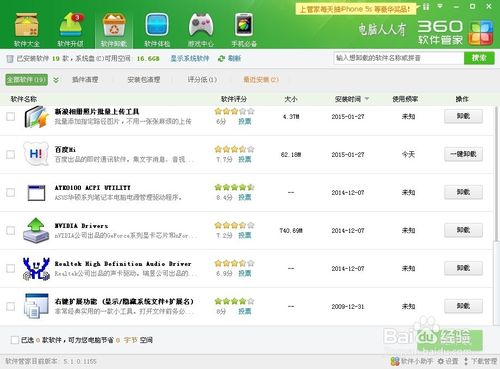Click 一键卸载 for 百度Hi
This screenshot has width=500, height=369.
pos(463,154)
